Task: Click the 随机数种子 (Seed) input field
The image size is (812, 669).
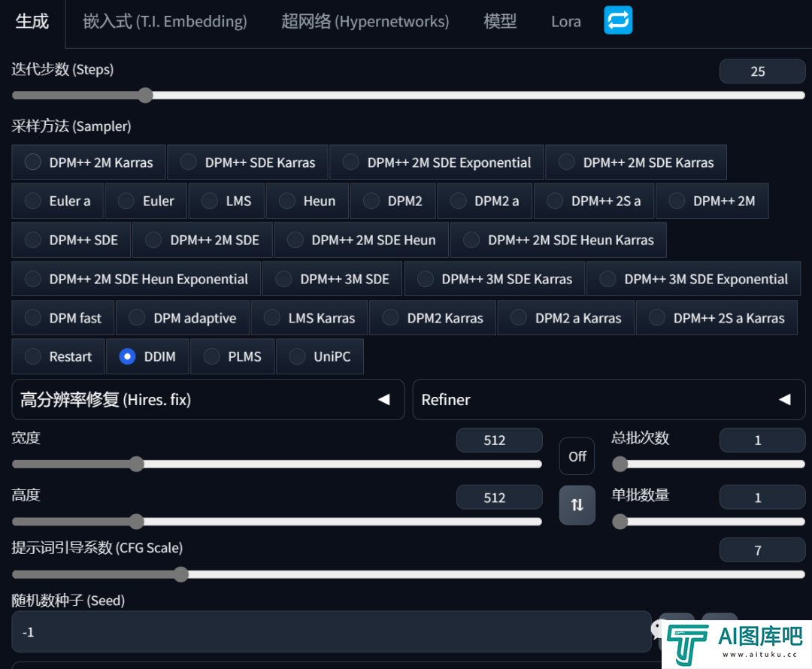Action: pyautogui.click(x=331, y=632)
